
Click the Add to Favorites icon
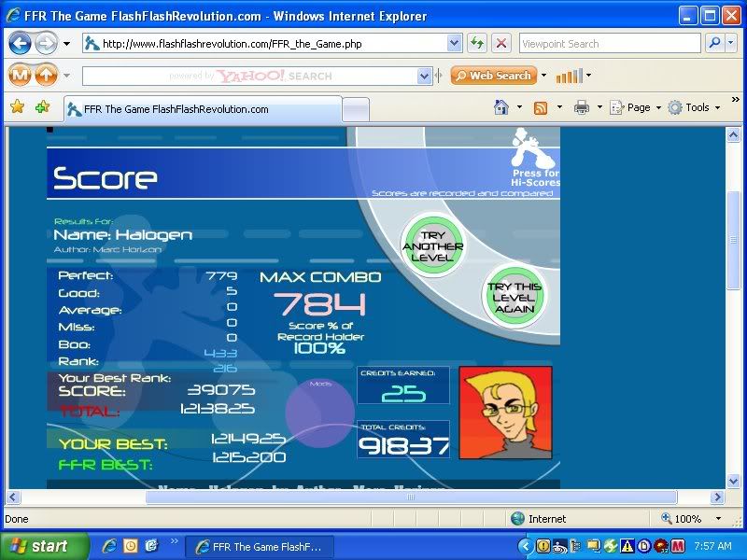[x=42, y=107]
